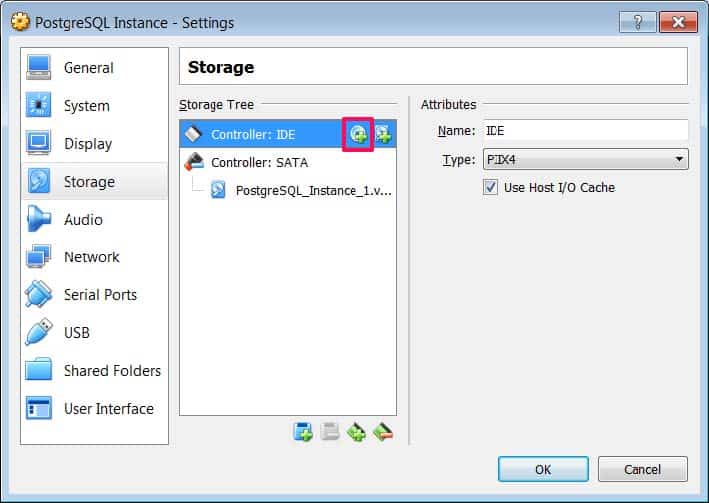Open the Display settings category
This screenshot has height=503, width=709.
pos(95,144)
